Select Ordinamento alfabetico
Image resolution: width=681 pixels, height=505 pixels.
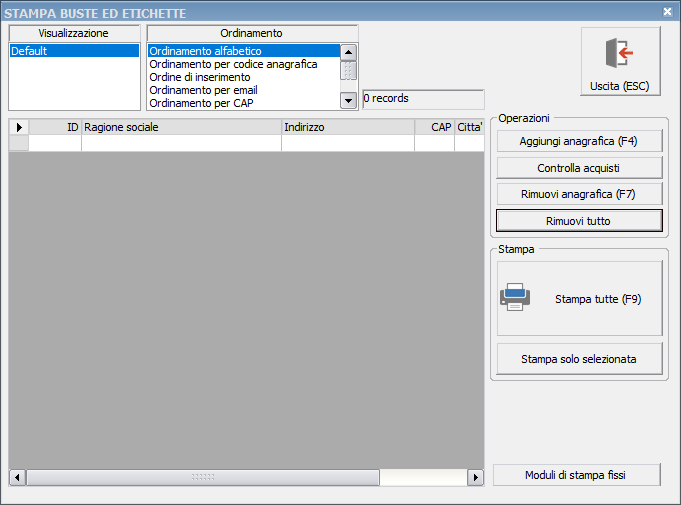tap(244, 51)
